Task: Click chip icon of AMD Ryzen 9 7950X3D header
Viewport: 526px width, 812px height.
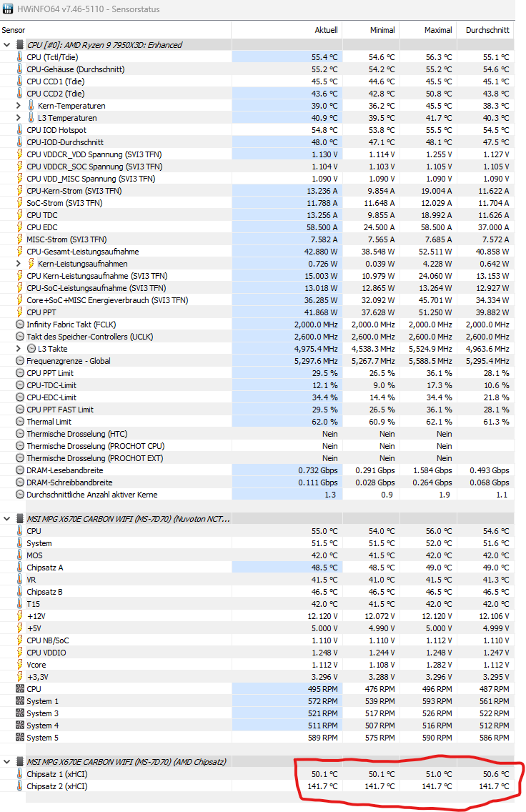Action: click(20, 45)
